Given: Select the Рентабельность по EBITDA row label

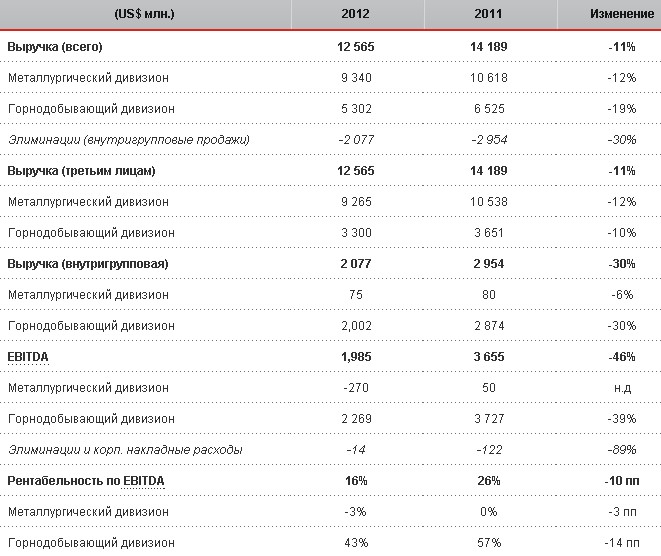Looking at the screenshot, I should [86, 481].
